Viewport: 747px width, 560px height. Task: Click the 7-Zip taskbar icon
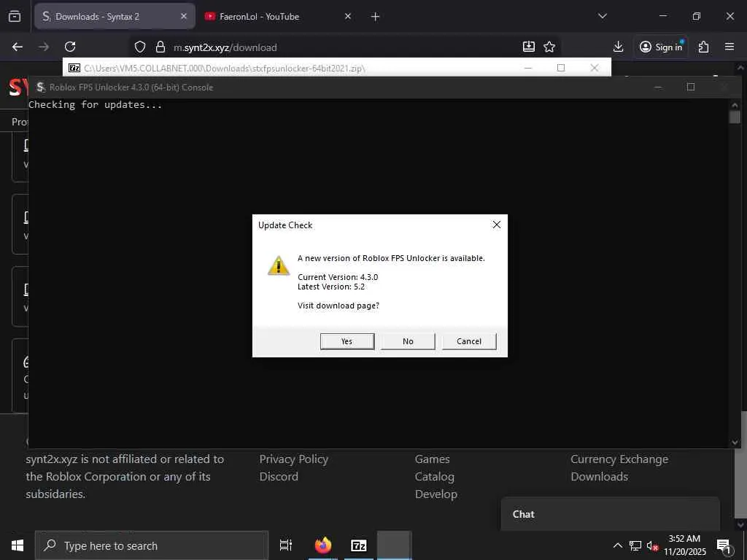[359, 545]
